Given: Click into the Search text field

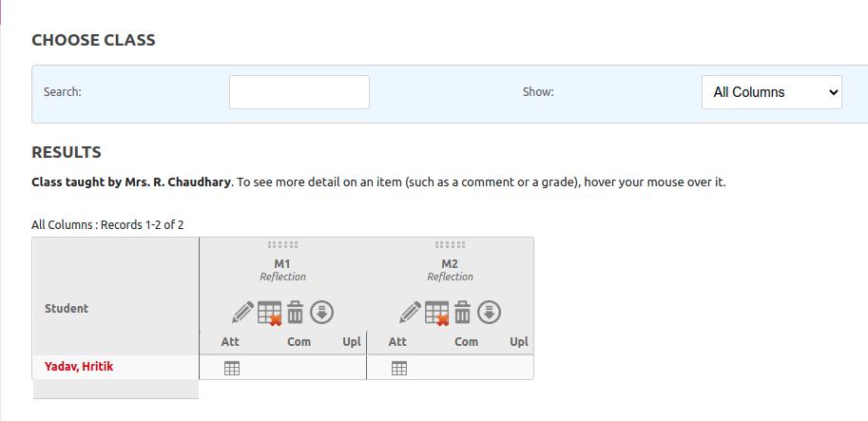Looking at the screenshot, I should click(x=299, y=92).
